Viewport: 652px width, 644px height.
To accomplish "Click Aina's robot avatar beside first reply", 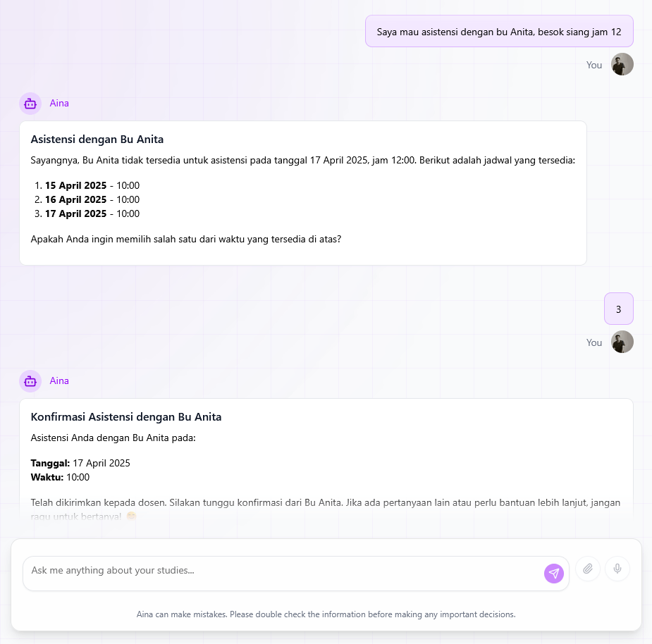I will point(30,103).
